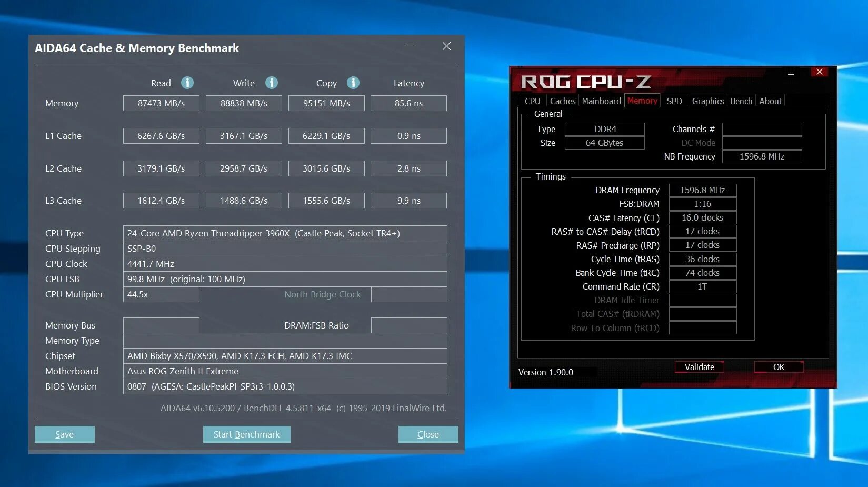The height and width of the screenshot is (487, 868).
Task: Close the AIDA64 benchmark window via X
Action: (446, 46)
